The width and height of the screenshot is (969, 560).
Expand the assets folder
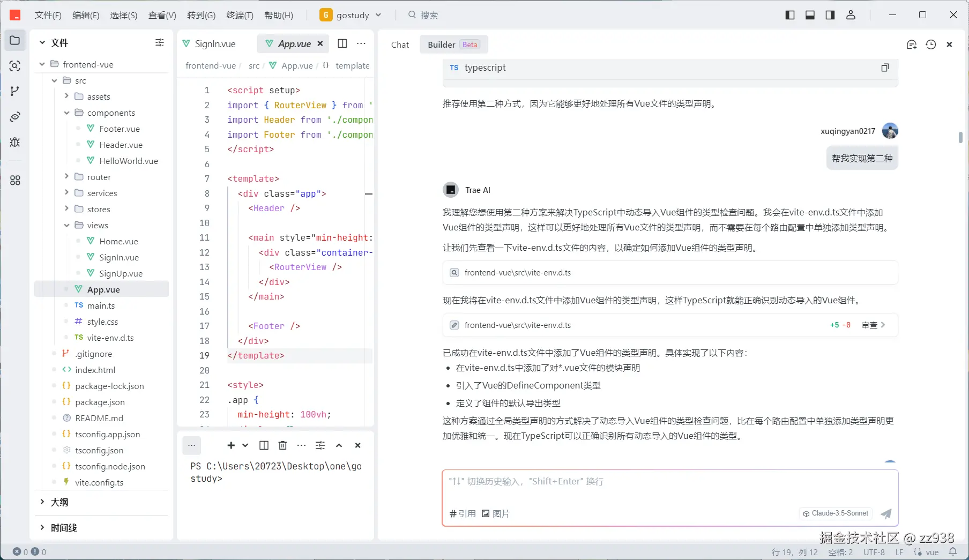(x=66, y=96)
